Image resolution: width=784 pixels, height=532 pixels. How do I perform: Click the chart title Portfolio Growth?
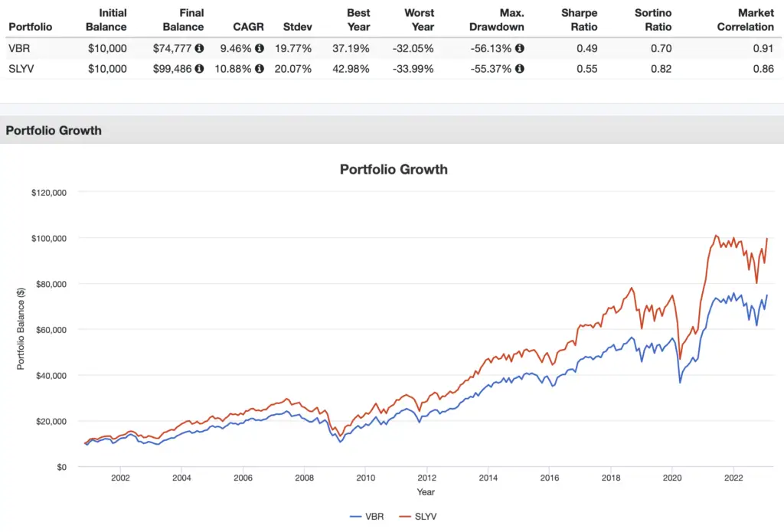point(394,169)
